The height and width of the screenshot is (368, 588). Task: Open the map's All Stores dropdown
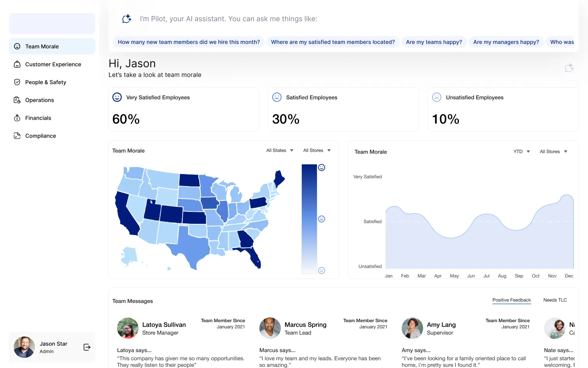(x=317, y=150)
